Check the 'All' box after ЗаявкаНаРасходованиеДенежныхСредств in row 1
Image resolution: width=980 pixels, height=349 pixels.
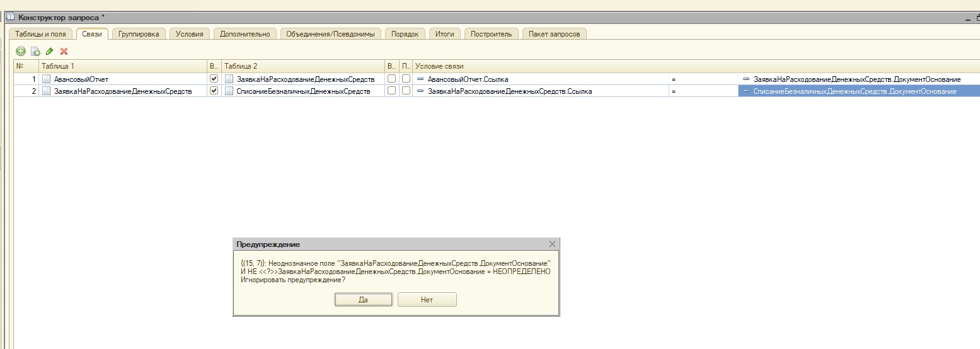tap(391, 79)
